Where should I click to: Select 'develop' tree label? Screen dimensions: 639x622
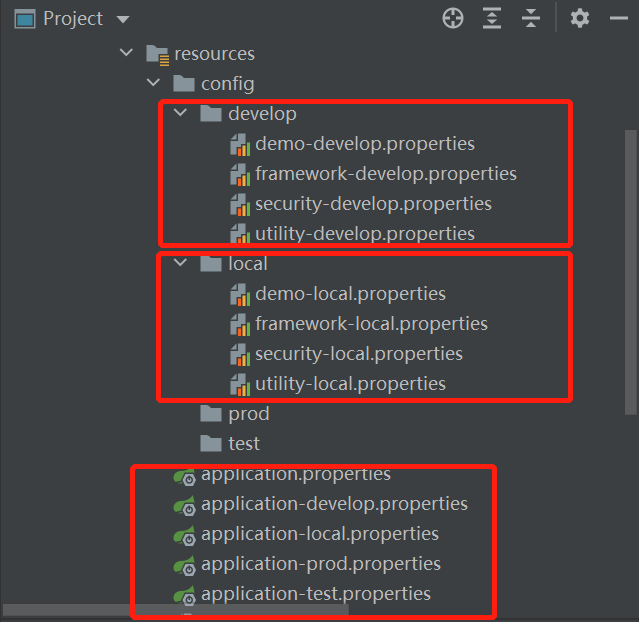pyautogui.click(x=262, y=114)
